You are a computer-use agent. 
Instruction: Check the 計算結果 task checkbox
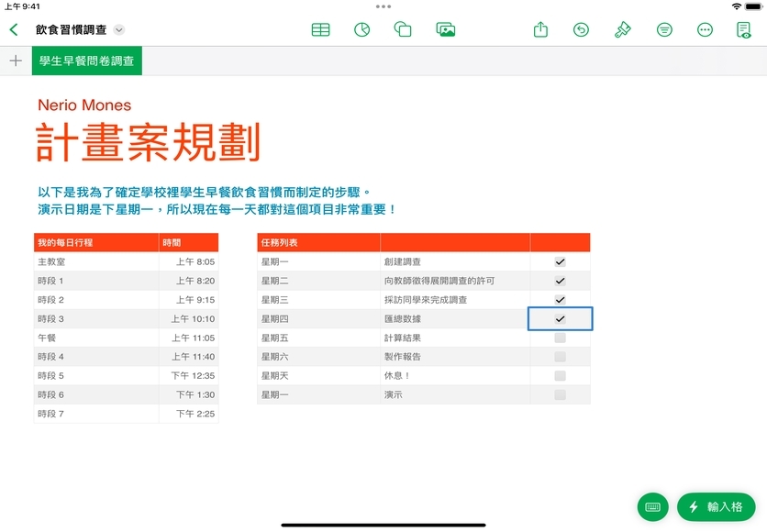click(x=560, y=338)
